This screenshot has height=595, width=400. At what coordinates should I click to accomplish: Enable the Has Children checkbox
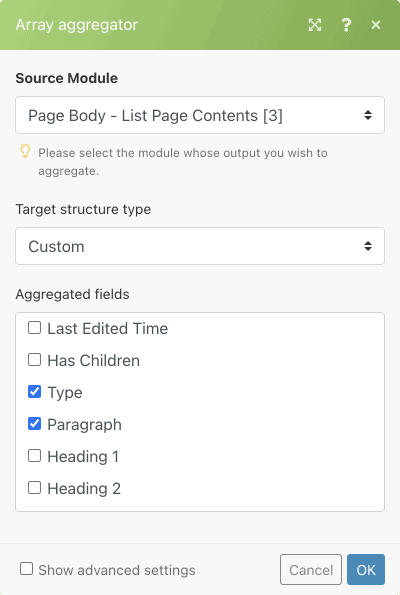[x=35, y=360]
